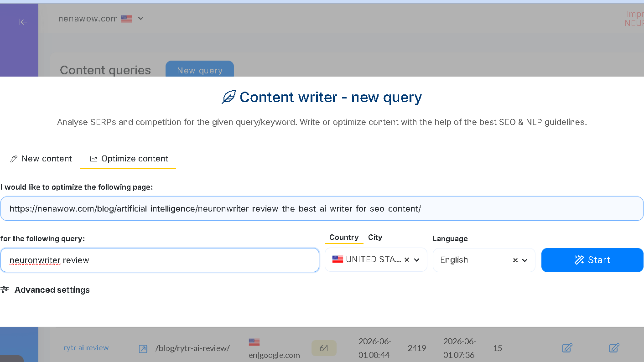Image resolution: width=644 pixels, height=362 pixels.
Task: Click the US flag next to nenawow.com
Action: point(126,19)
